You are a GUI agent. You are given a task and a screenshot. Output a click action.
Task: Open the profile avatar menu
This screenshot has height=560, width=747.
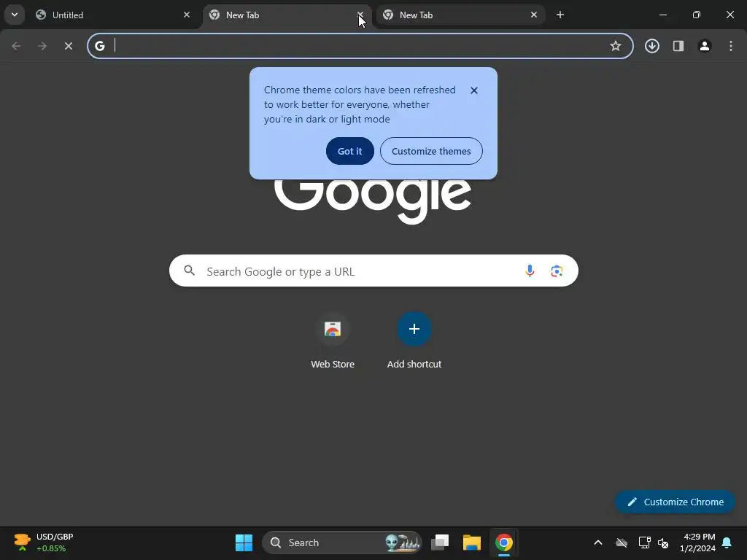click(x=705, y=46)
